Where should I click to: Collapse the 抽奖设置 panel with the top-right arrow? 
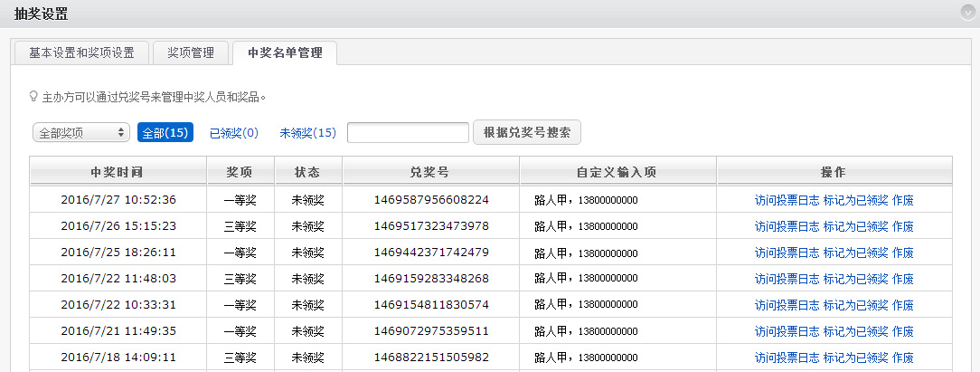[969, 13]
